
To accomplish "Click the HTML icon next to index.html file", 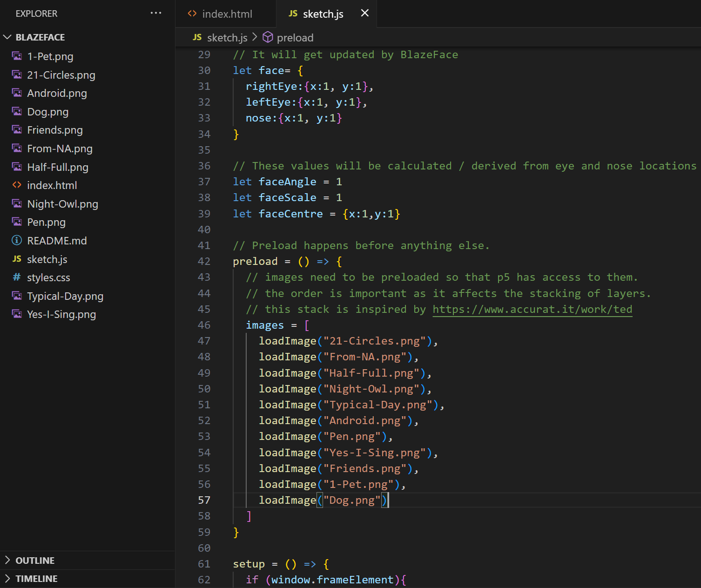I will [x=17, y=185].
